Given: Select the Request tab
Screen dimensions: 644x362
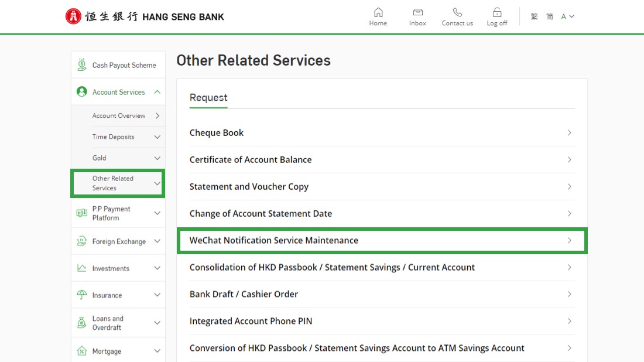Looking at the screenshot, I should (208, 98).
